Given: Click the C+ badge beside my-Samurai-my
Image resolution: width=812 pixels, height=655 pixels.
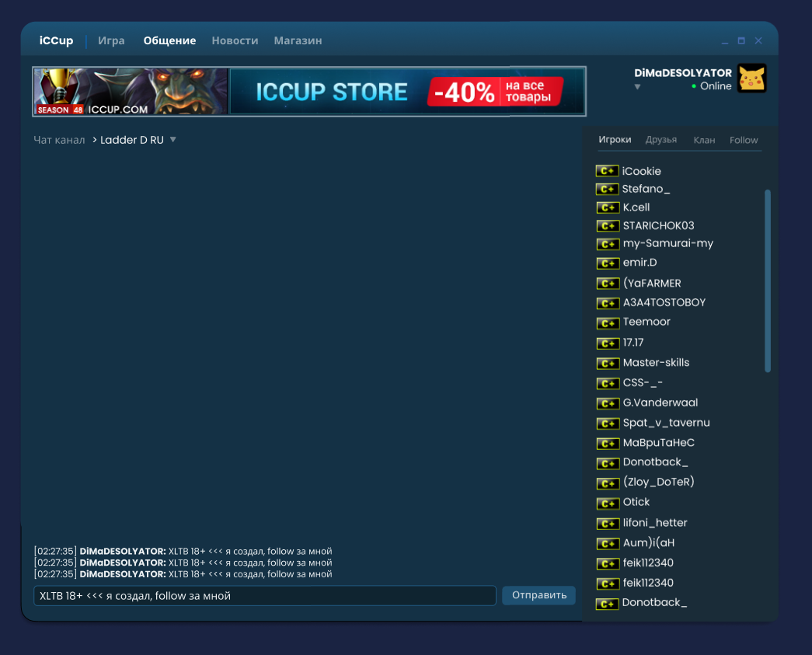Looking at the screenshot, I should coord(608,244).
